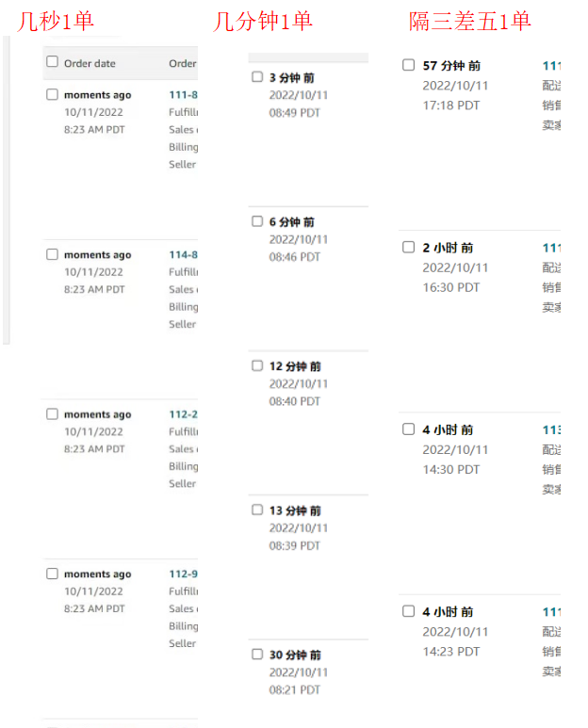Check the first moments ago order 111-8
The image size is (588, 728).
(52, 95)
